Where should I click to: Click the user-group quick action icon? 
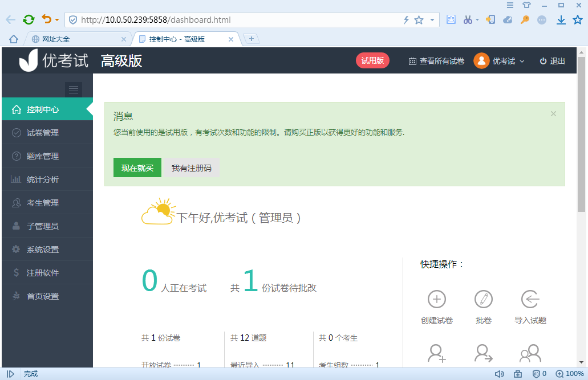[x=530, y=353]
